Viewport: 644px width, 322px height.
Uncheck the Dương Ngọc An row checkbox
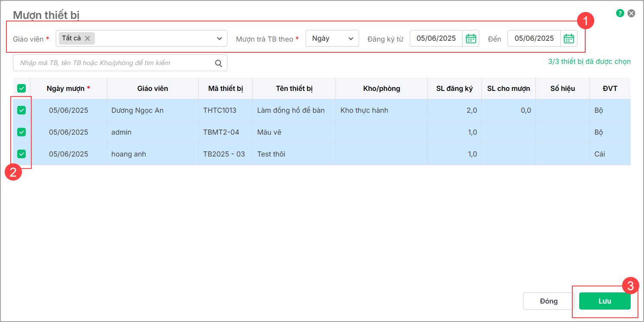(21, 110)
